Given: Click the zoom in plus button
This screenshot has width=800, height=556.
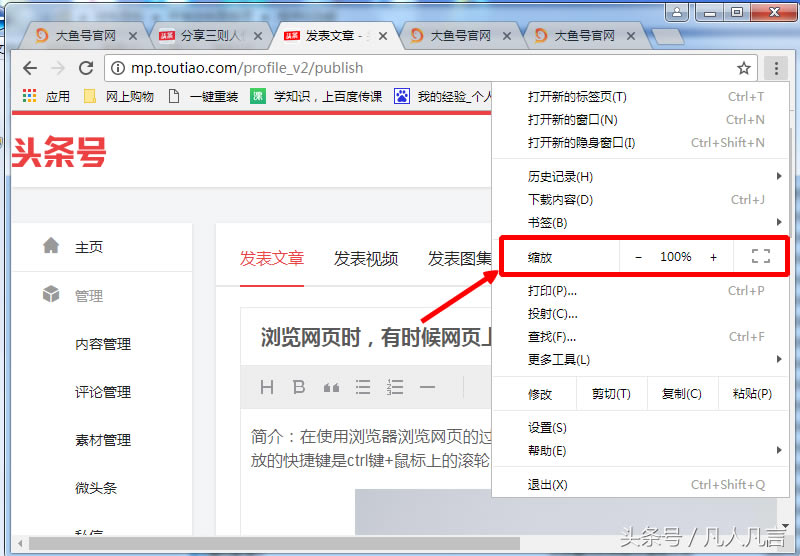Looking at the screenshot, I should pyautogui.click(x=713, y=257).
